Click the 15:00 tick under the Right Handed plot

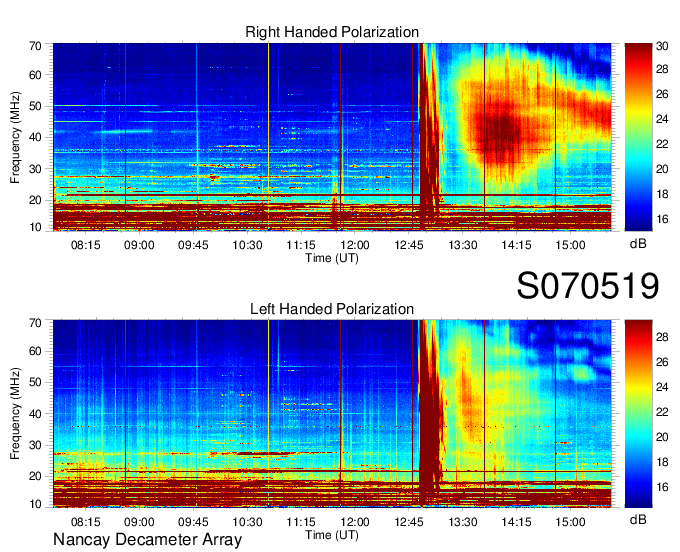[570, 245]
